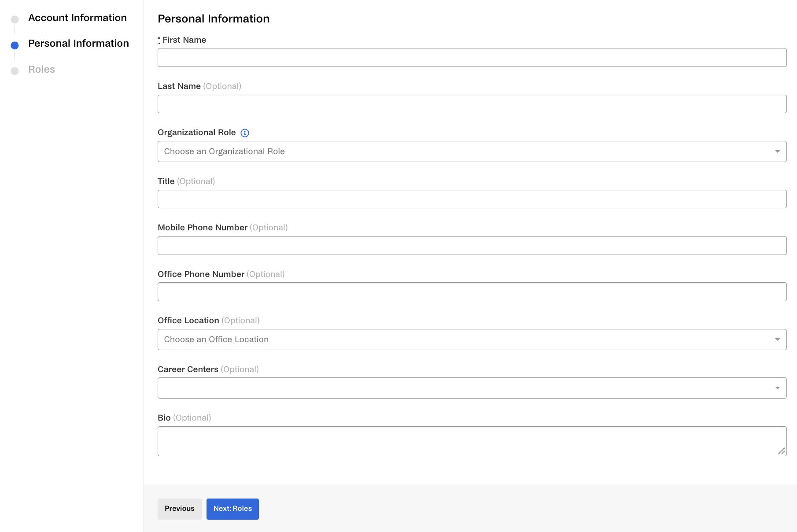Click the Title input field
The image size is (797, 532).
tap(472, 199)
